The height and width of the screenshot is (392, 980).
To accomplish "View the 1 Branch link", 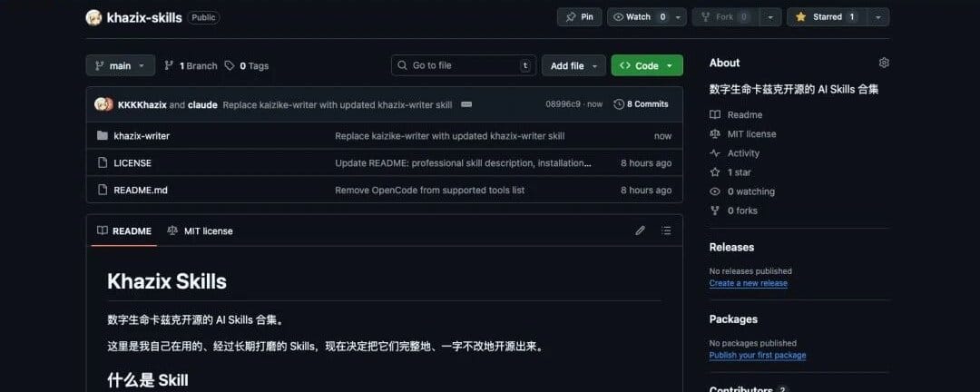I will click(x=191, y=65).
